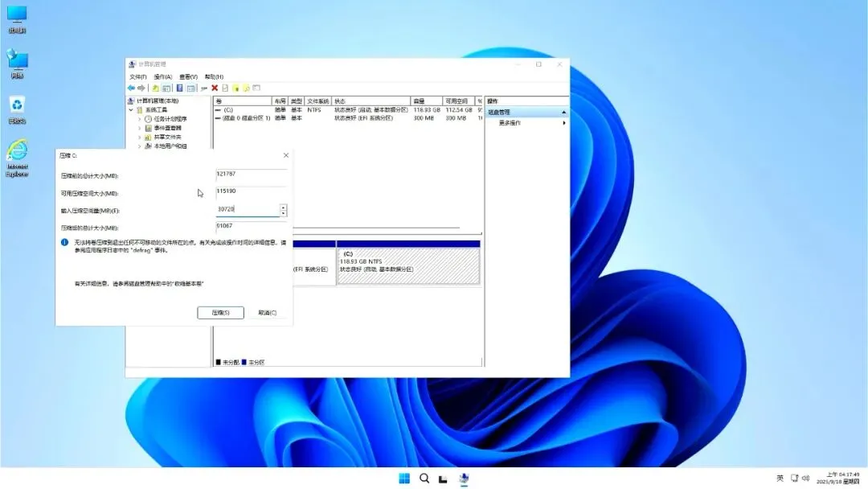
Task: Click the last toolbar icon showing a window
Action: [x=256, y=88]
